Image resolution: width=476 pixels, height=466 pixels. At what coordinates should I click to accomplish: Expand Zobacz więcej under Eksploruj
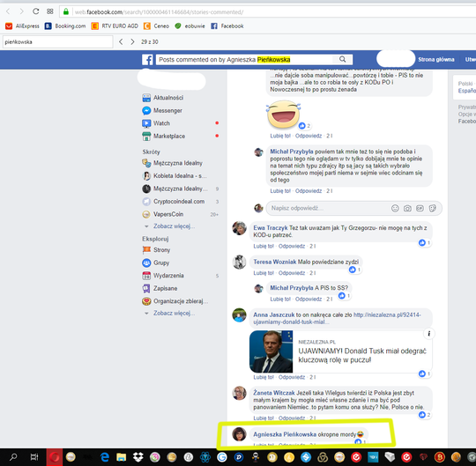[x=174, y=313]
